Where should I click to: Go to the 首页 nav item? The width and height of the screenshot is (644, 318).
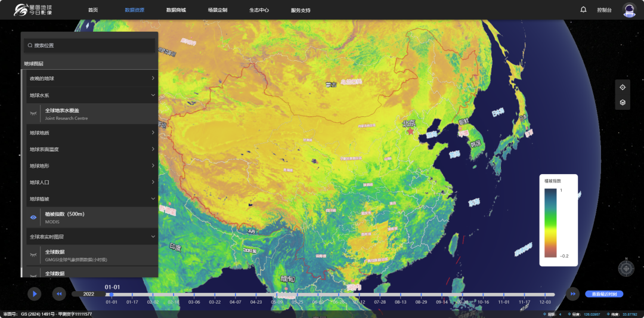click(93, 10)
